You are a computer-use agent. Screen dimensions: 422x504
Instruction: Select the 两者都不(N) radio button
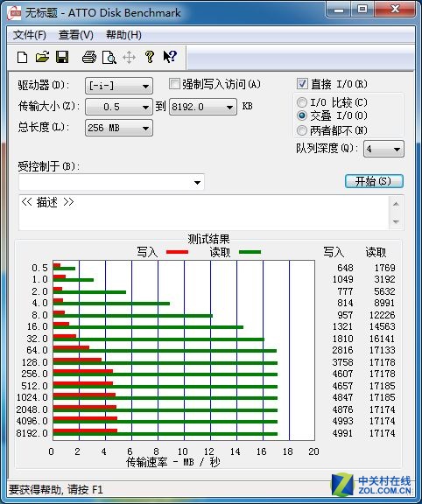point(302,130)
